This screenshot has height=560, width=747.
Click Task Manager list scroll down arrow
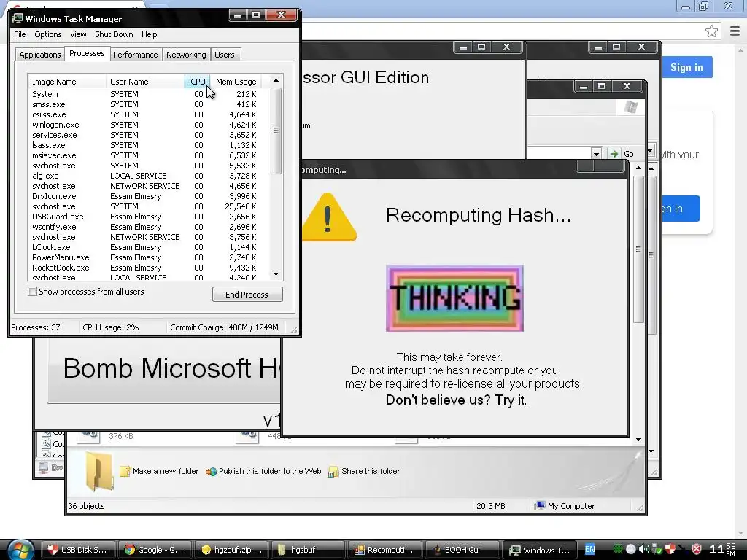(276, 274)
